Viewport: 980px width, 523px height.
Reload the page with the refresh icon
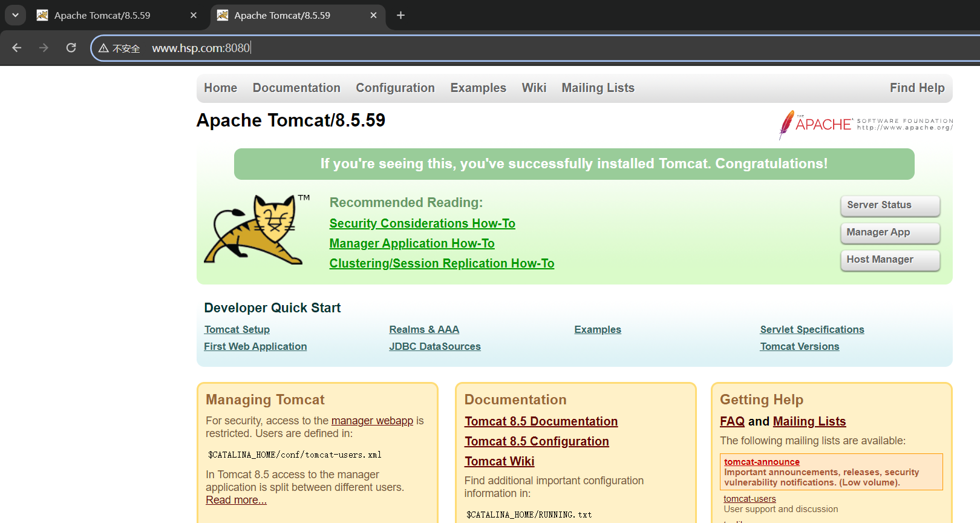(71, 48)
